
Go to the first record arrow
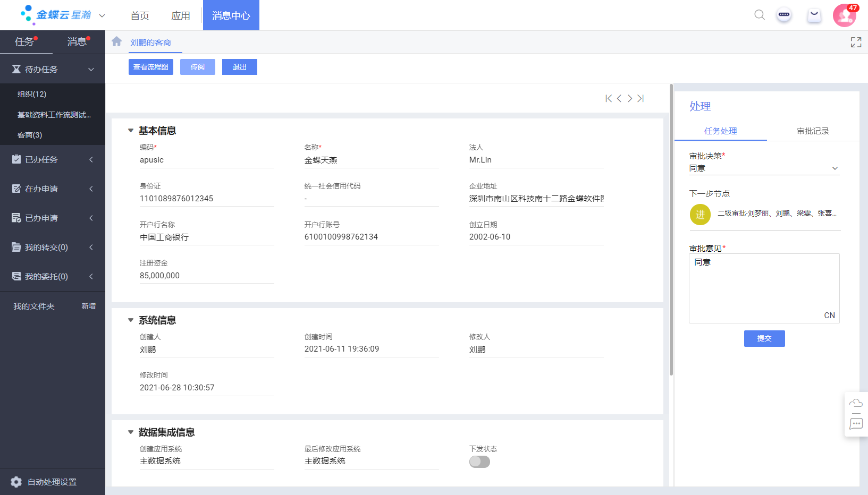(x=609, y=98)
